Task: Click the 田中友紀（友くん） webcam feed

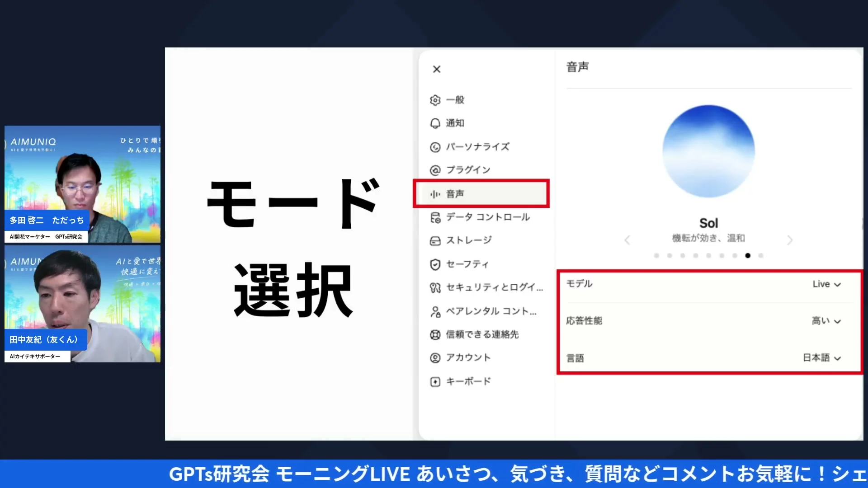Action: (x=82, y=304)
